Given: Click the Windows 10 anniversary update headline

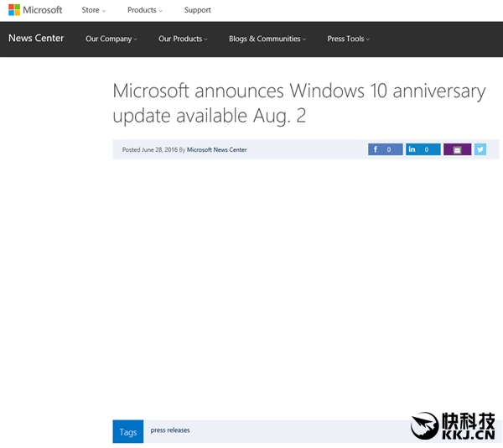Looking at the screenshot, I should 299,103.
